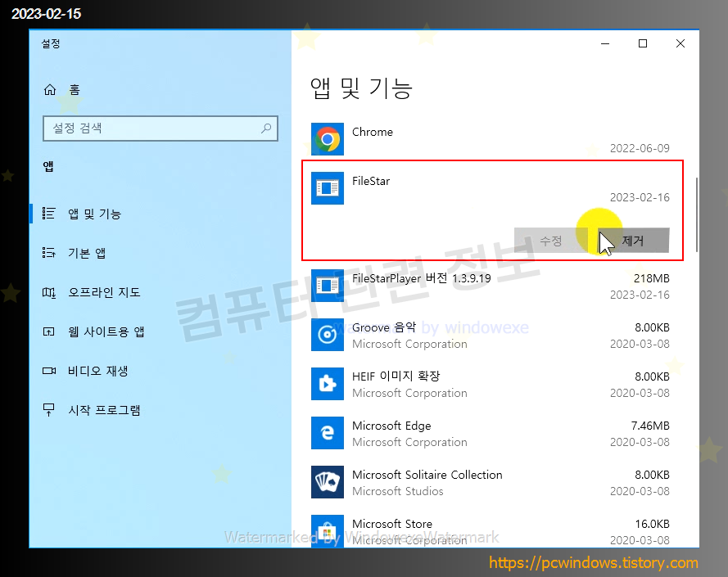Image resolution: width=728 pixels, height=577 pixels.
Task: Click the home icon in sidebar
Action: (x=50, y=89)
